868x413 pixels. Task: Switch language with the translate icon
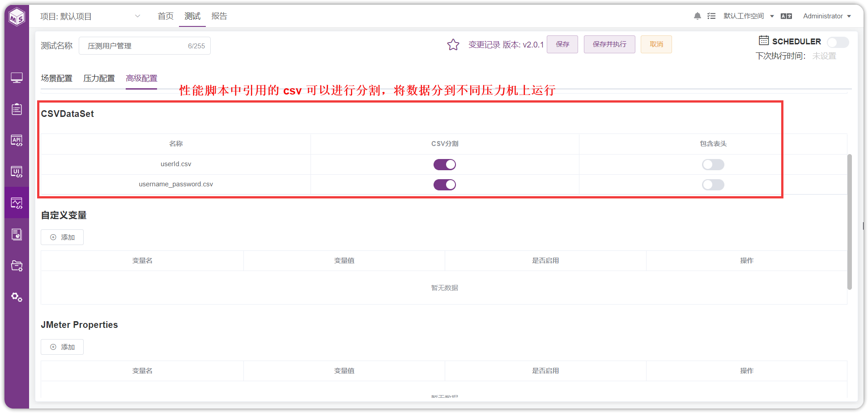point(786,16)
